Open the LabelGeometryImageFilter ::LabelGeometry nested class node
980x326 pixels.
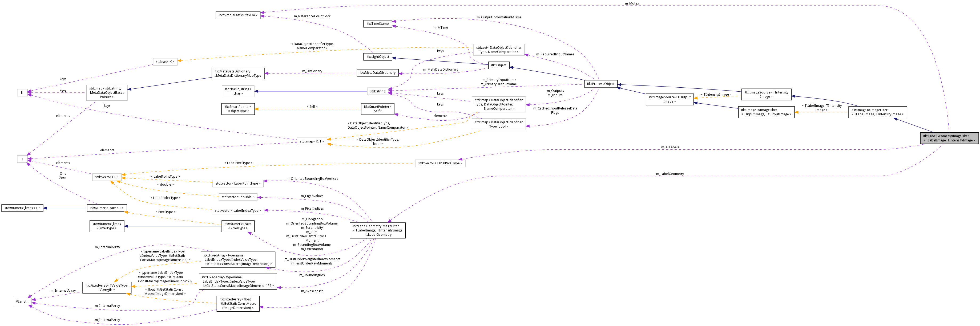coord(377,231)
